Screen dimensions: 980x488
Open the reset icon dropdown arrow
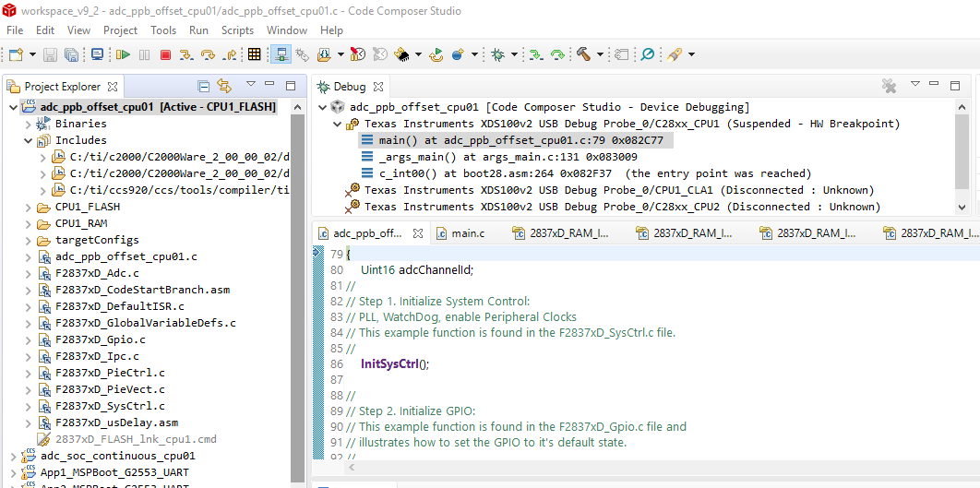click(x=474, y=55)
